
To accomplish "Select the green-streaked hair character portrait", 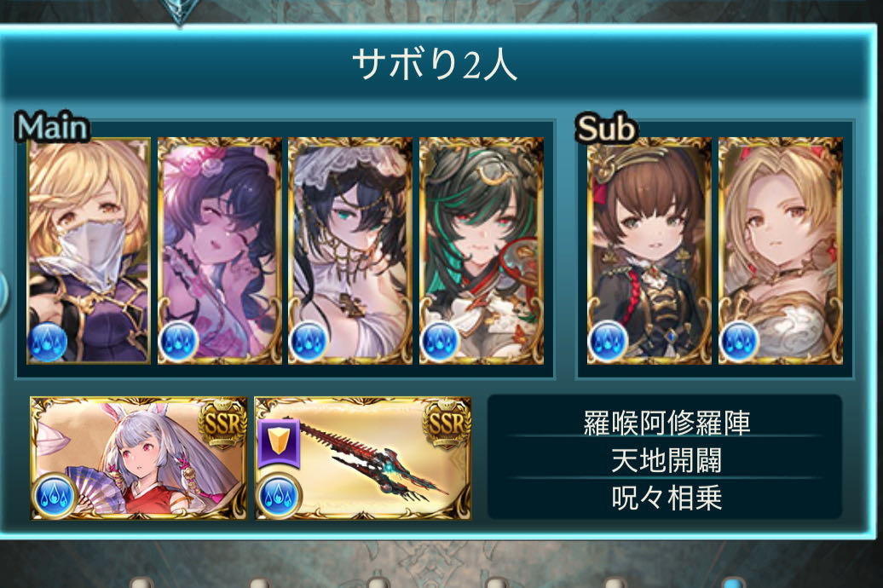I will tap(482, 251).
